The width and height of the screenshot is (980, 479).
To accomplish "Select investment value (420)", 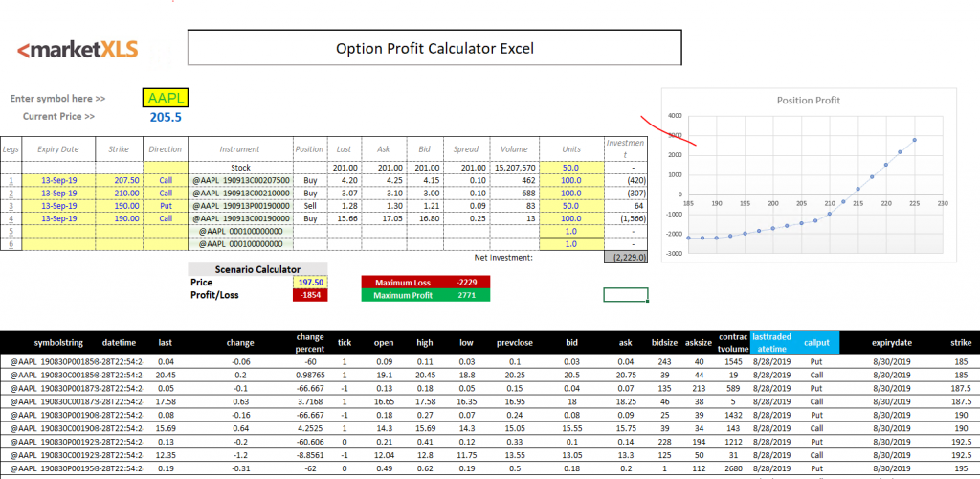I will [x=626, y=180].
